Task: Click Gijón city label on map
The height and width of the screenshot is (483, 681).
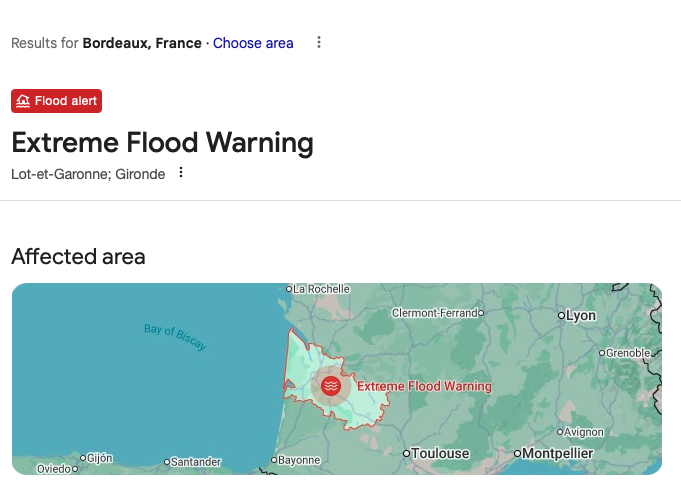Action: [x=99, y=458]
